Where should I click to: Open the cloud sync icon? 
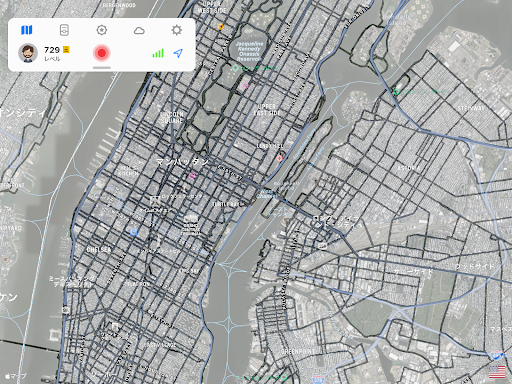(x=139, y=31)
